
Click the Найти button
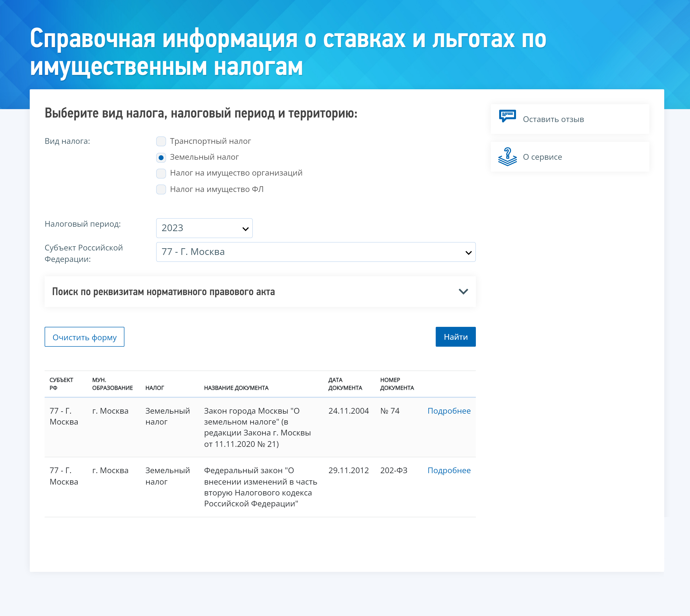(456, 337)
